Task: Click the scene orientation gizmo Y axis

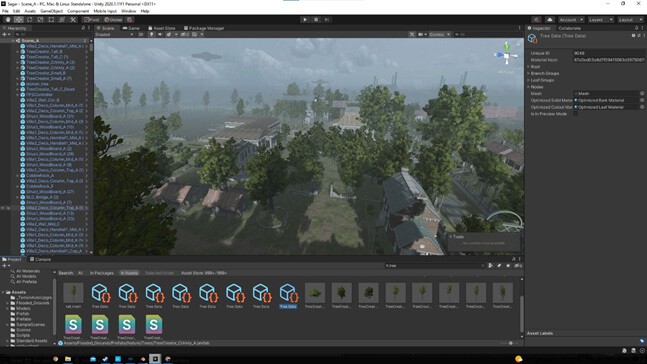Action: [507, 46]
